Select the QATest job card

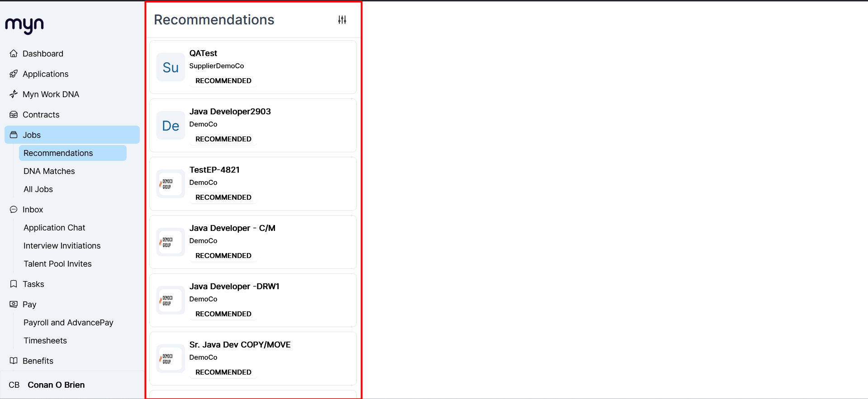[253, 67]
